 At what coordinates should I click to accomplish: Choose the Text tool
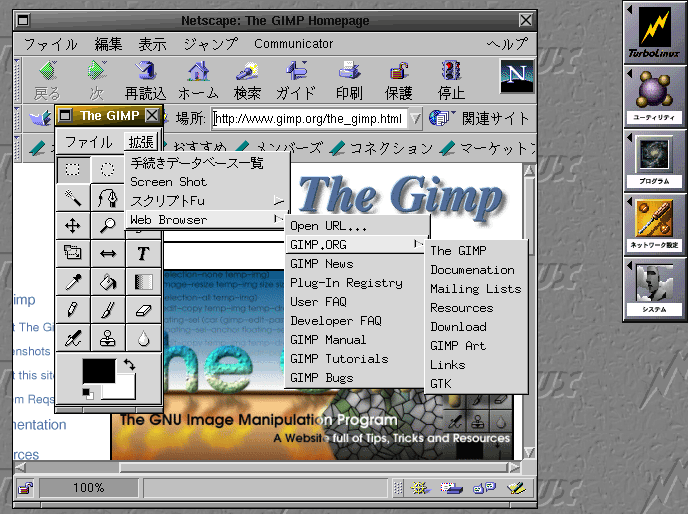(143, 253)
